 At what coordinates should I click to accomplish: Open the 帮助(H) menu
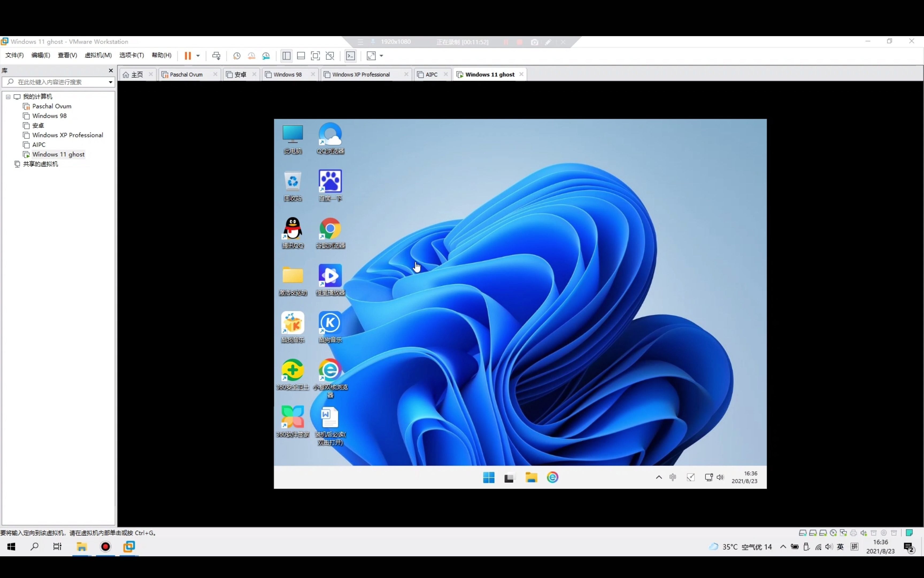161,55
